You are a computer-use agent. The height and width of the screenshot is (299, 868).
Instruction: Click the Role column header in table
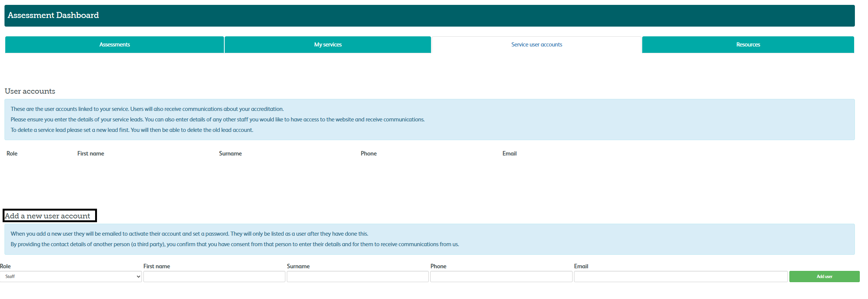click(x=12, y=154)
